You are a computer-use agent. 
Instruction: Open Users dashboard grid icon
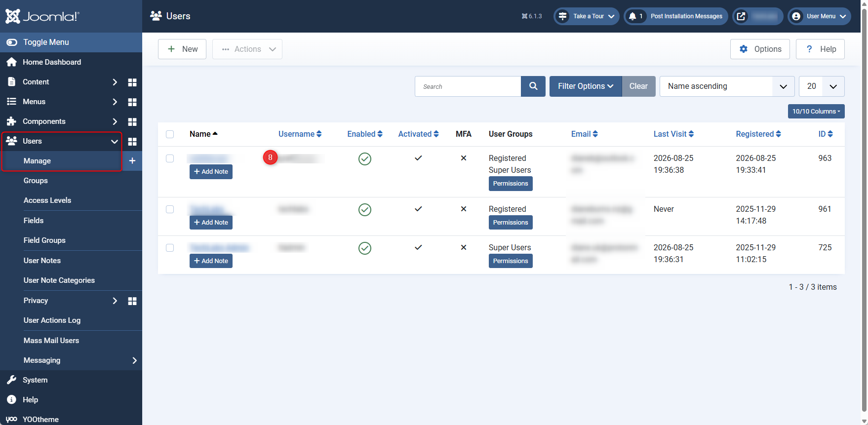(132, 141)
